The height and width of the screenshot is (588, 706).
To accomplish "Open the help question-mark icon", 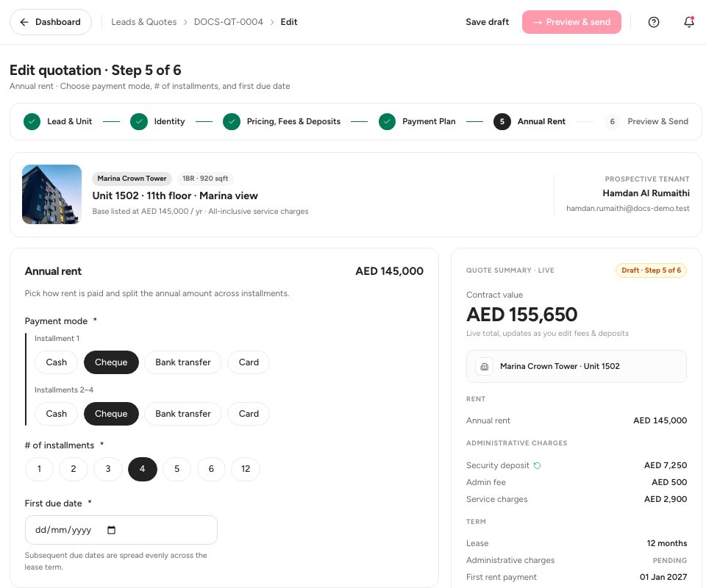I will (x=653, y=22).
